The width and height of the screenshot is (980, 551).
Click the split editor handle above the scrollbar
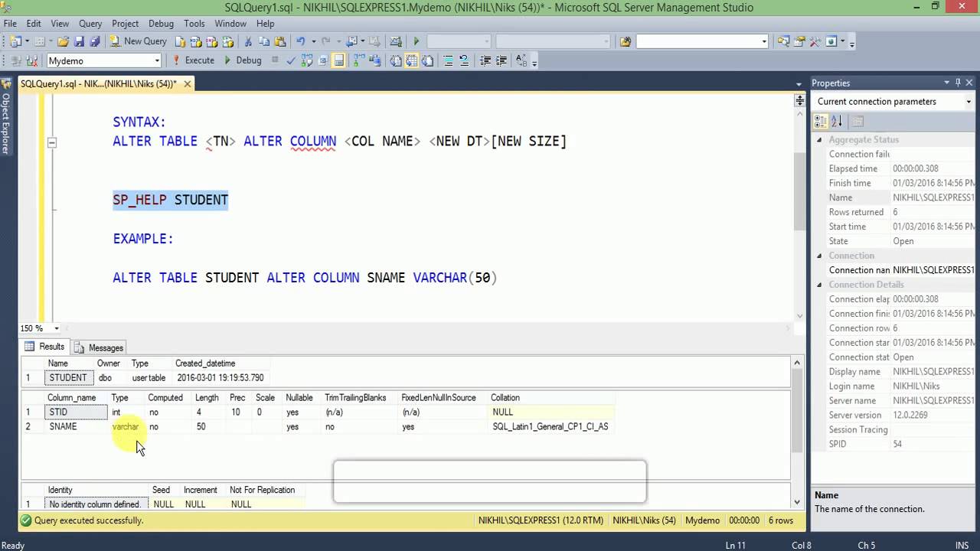(x=800, y=101)
